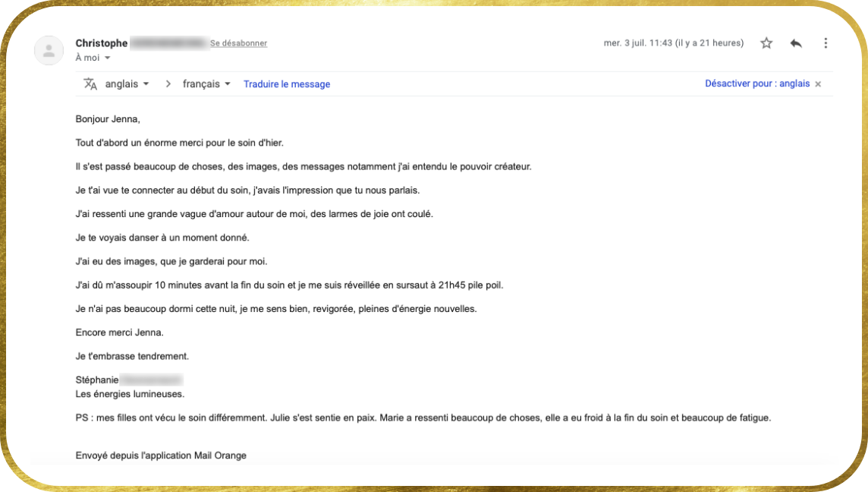Dismiss the translation bar with the X

tap(818, 84)
